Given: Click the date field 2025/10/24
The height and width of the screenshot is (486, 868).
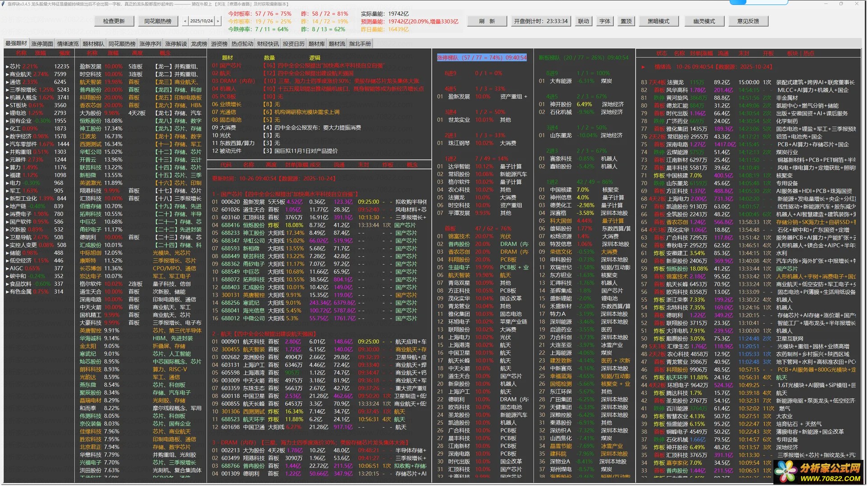Looking at the screenshot, I should click(x=201, y=21).
